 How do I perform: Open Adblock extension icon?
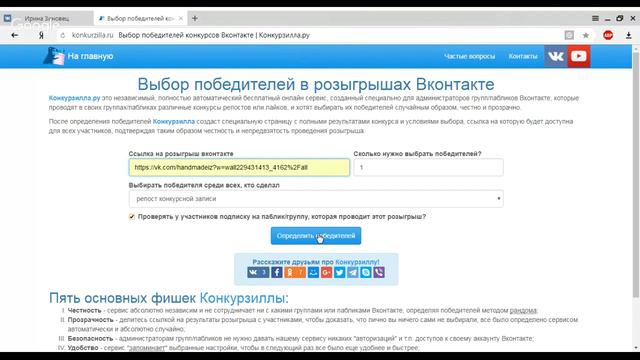(x=608, y=36)
